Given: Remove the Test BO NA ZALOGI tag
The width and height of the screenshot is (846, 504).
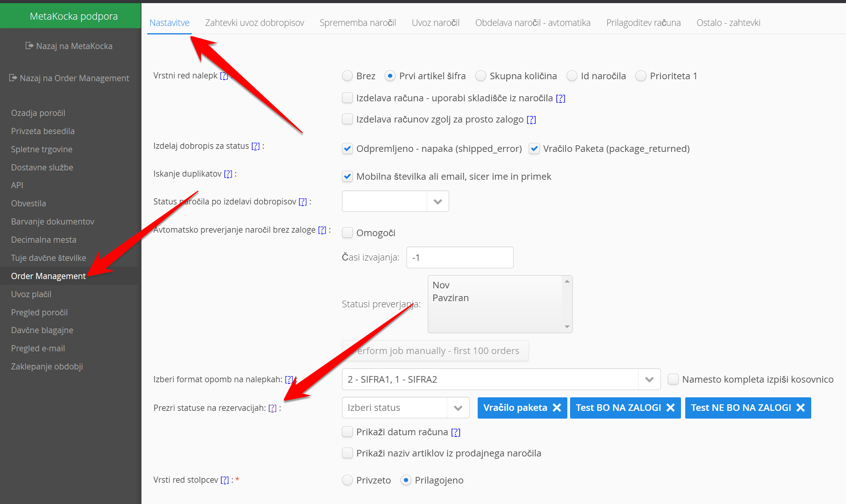Looking at the screenshot, I should coord(671,408).
